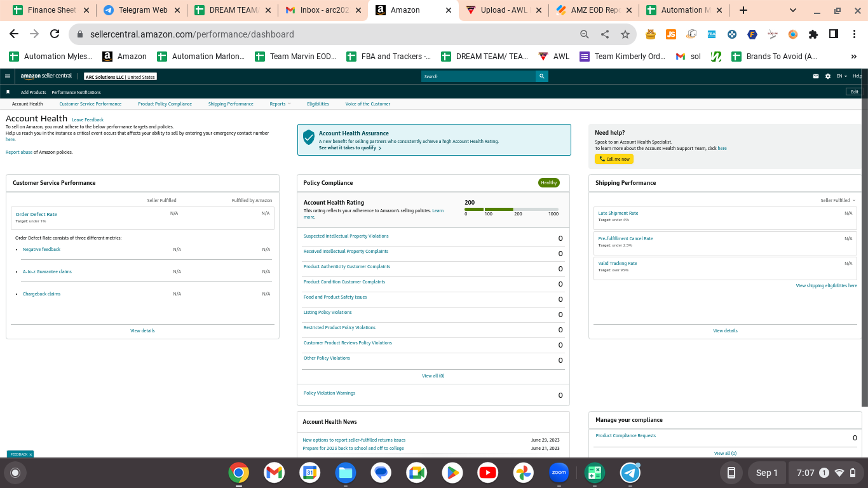The width and height of the screenshot is (868, 488).
Task: Open Play Store from the shelf
Action: [x=452, y=473]
